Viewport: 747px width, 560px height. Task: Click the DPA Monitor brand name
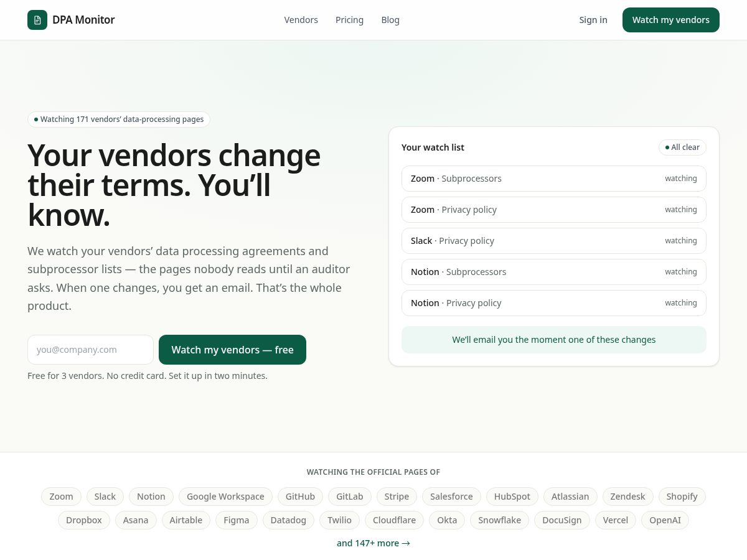click(x=83, y=20)
